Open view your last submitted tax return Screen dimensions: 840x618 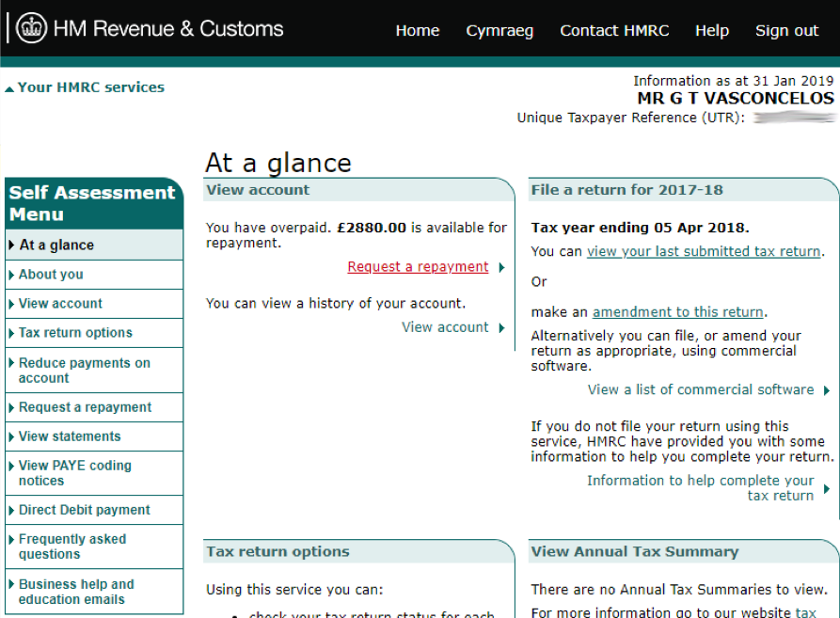704,252
